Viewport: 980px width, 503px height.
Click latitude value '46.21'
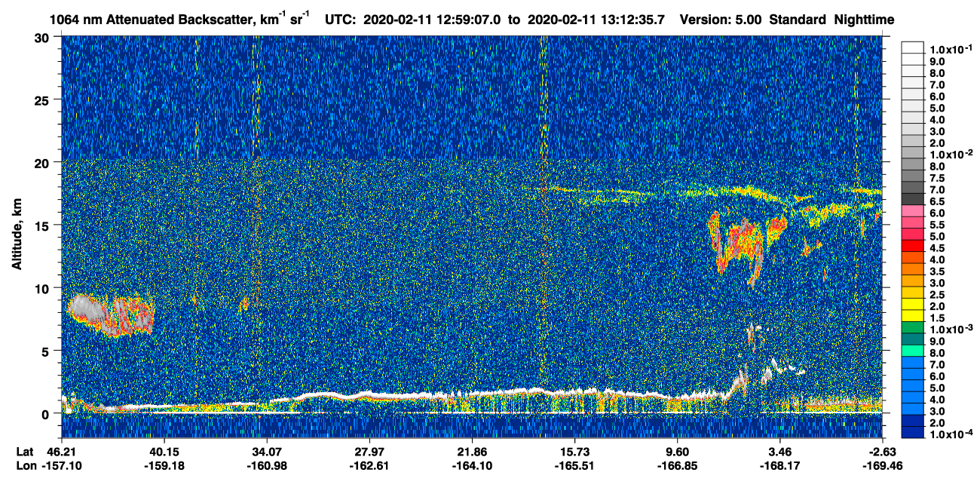click(62, 452)
